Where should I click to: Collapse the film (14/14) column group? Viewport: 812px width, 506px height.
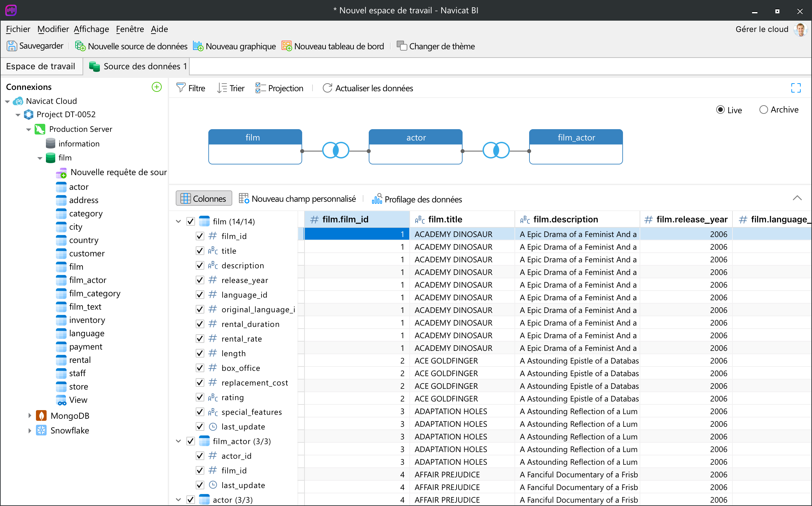pos(178,221)
